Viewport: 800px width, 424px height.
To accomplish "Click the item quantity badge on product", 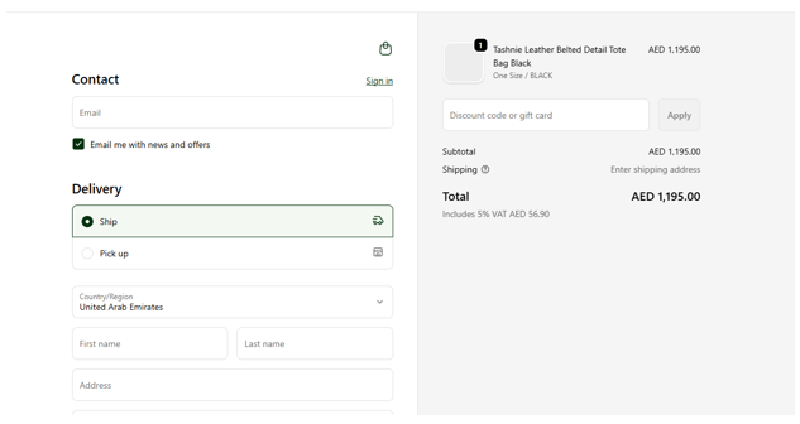I will tap(480, 45).
